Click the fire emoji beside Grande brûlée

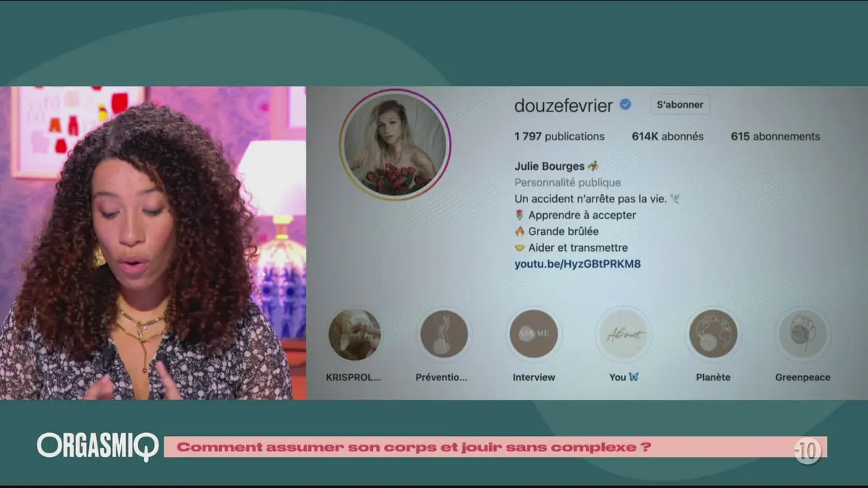(x=519, y=231)
